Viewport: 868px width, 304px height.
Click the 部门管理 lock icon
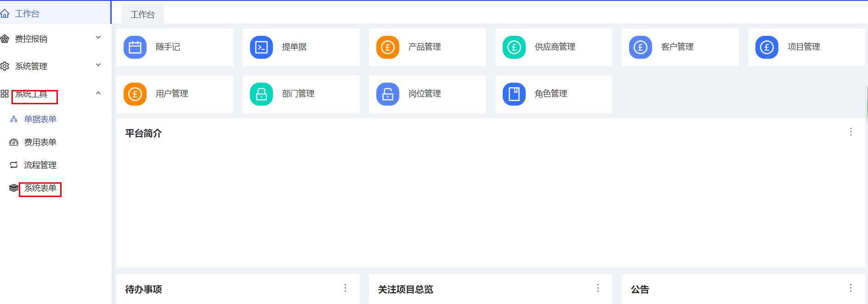coord(261,94)
